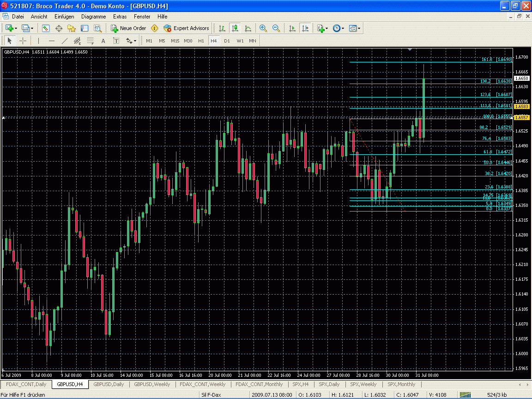Viewport: 532px width, 399px height.
Task: Switch timeframe to M1
Action: click(x=149, y=41)
